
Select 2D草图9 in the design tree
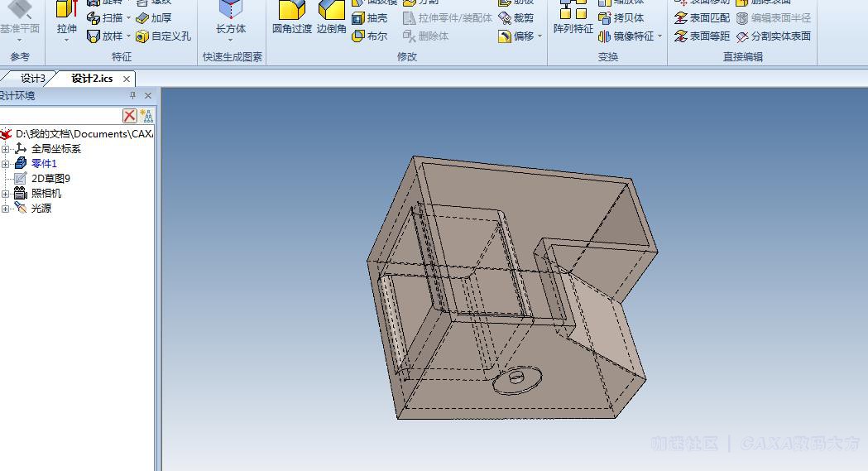tap(50, 179)
